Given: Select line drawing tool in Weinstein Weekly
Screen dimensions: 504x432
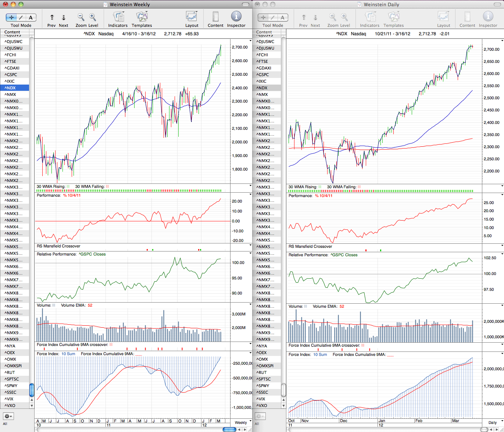Looking at the screenshot, I should [21, 17].
